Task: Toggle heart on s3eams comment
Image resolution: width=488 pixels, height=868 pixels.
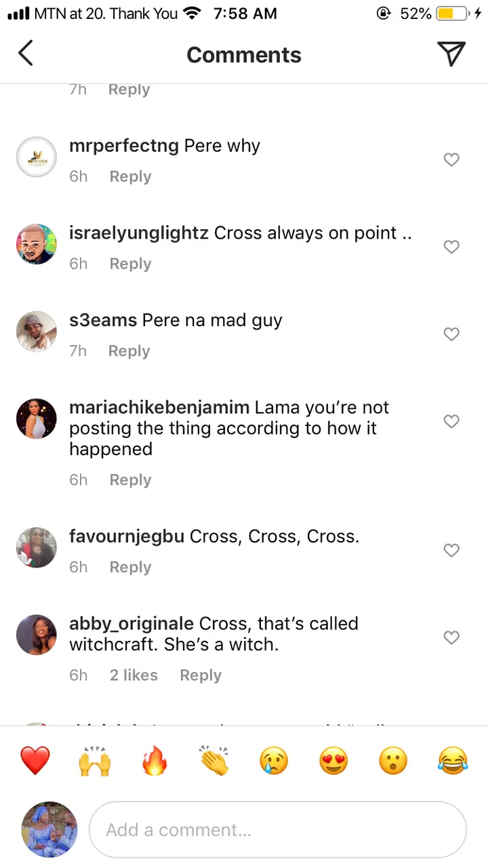Action: point(451,334)
